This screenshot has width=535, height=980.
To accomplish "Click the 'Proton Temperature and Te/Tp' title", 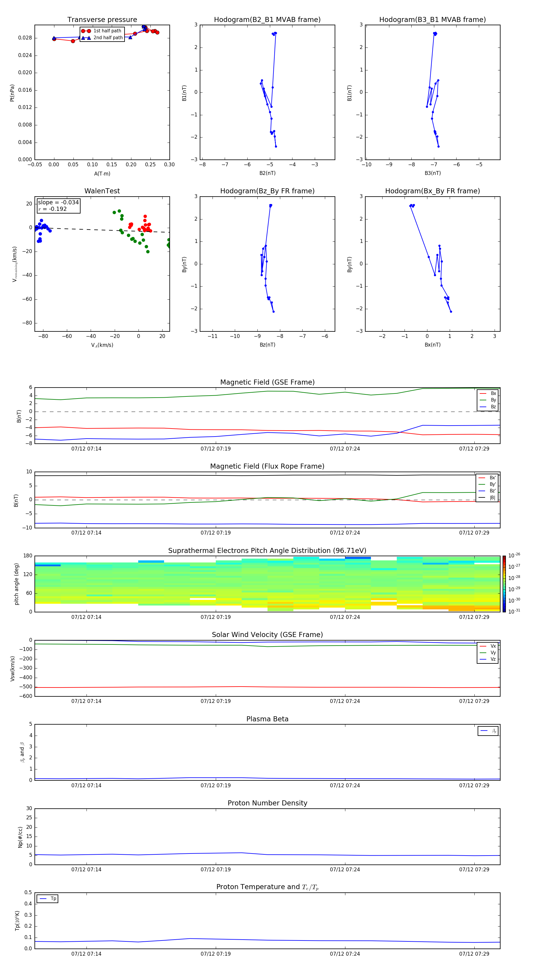I will (x=267, y=887).
